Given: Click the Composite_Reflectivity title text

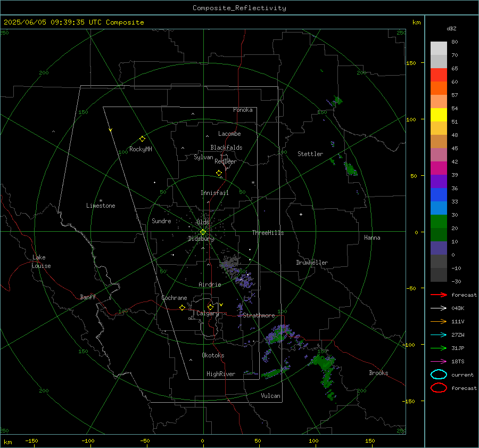Looking at the screenshot, I should (240, 8).
